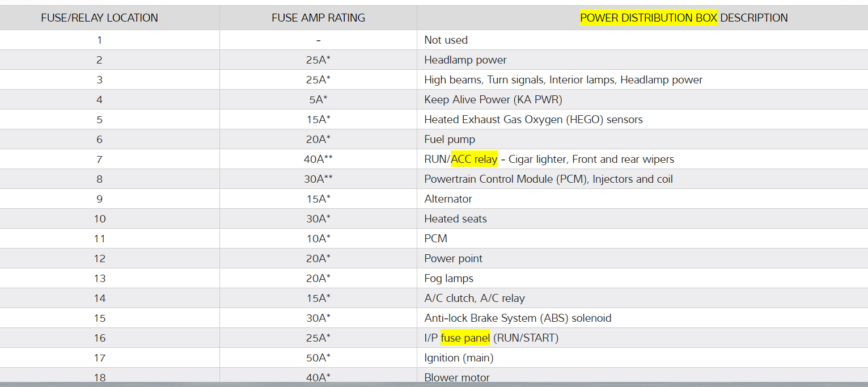Click the highlighted 'fuse panel' text
The image size is (868, 387).
pyautogui.click(x=465, y=338)
